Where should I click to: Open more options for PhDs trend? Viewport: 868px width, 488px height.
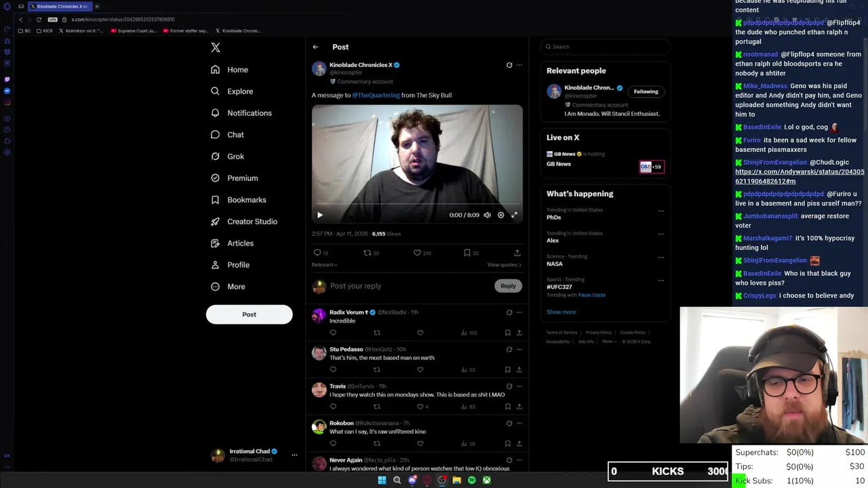(x=660, y=211)
